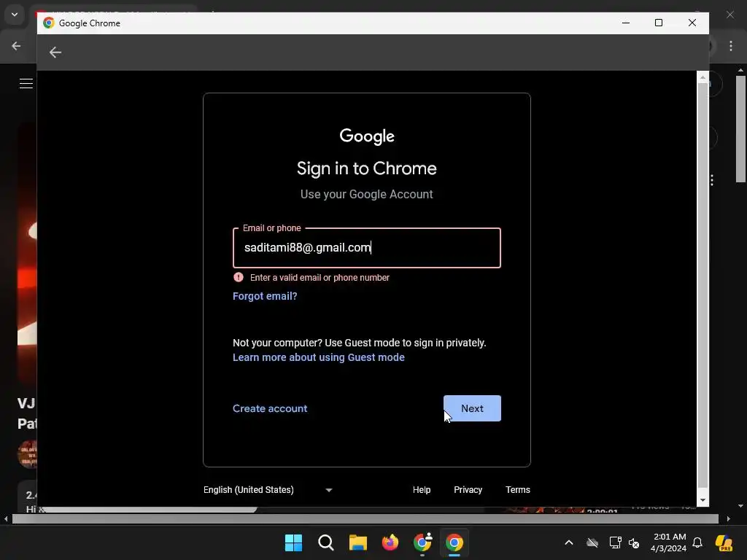Click scroll up arrow of sign-in window

[x=703, y=77]
